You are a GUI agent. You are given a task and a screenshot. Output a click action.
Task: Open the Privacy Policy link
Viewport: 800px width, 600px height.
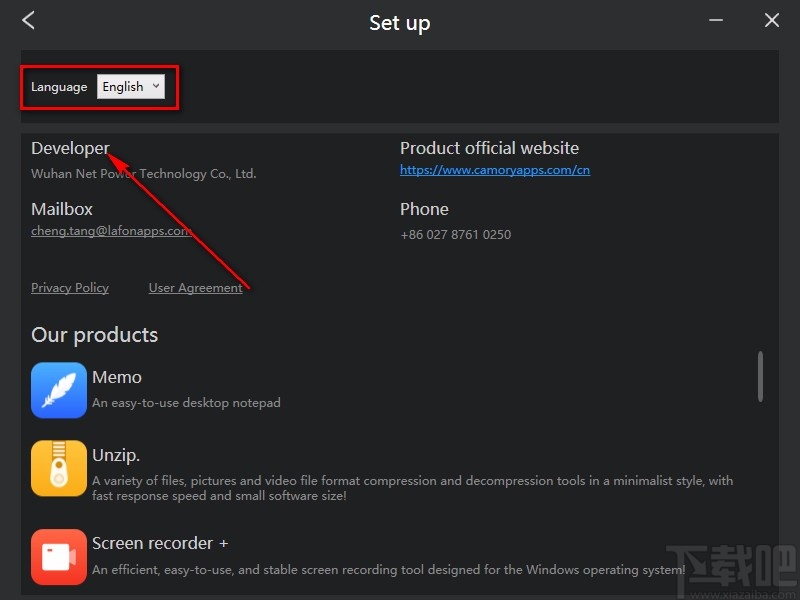tap(70, 288)
